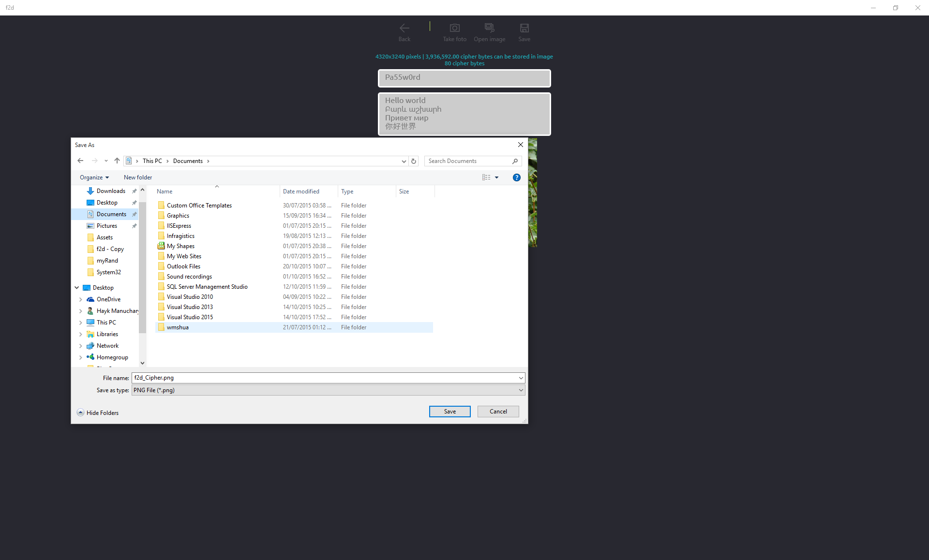Click the search magnifier in Search Documents
Viewport: 929px width, 560px height.
515,162
